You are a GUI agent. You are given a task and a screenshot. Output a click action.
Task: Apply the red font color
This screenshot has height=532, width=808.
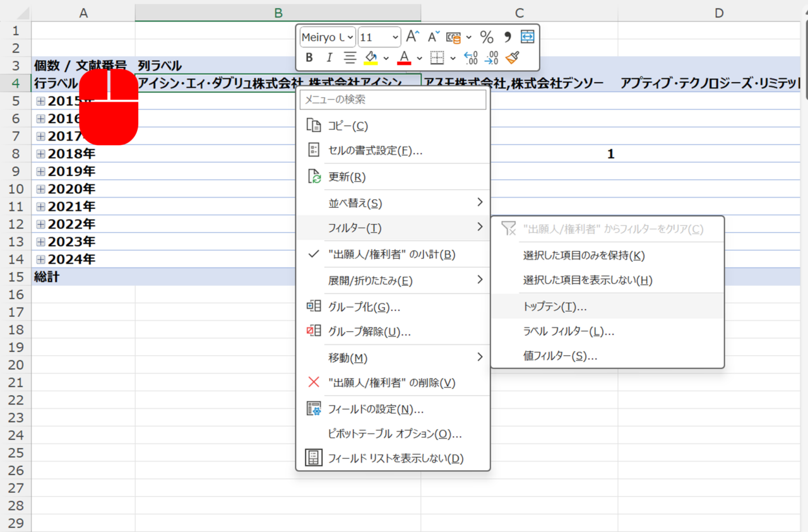coord(405,58)
